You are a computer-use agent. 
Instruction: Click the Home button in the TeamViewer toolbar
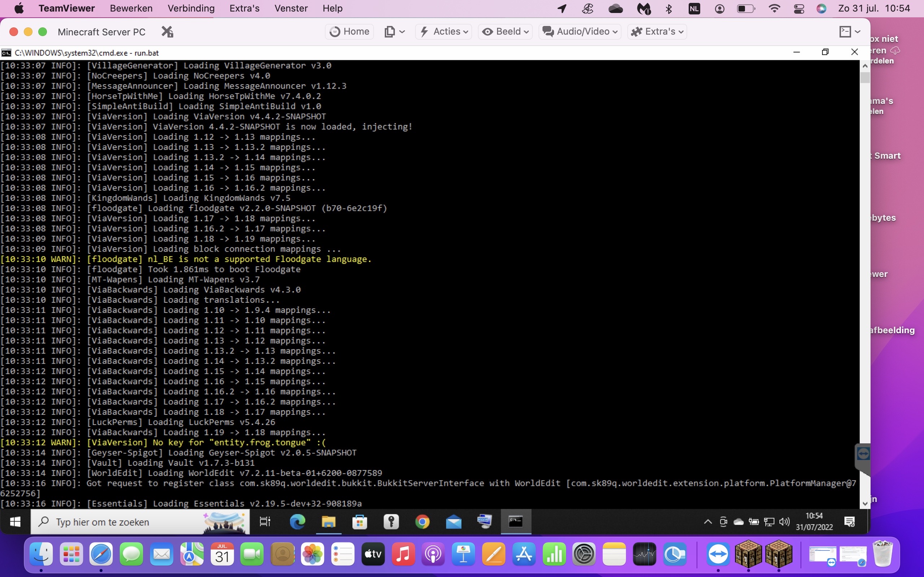pos(349,32)
